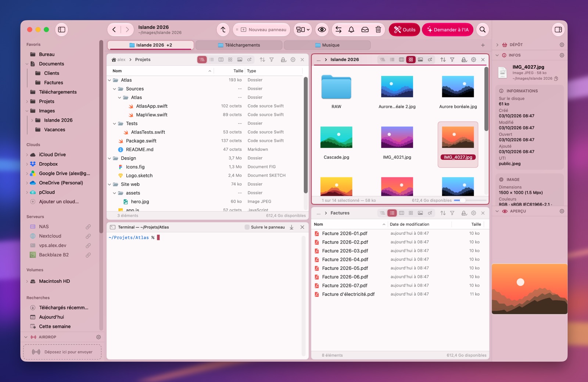Add a new tab with plus icon
Image resolution: width=588 pixels, height=382 pixels.
[x=483, y=45]
